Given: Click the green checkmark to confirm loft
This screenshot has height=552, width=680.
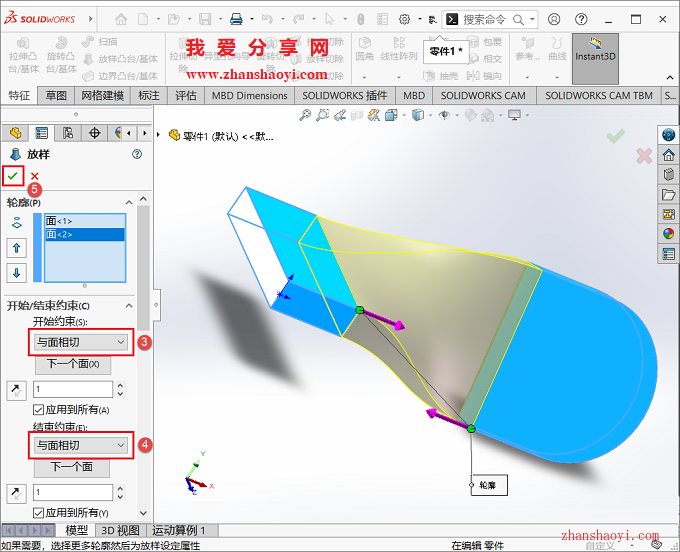Looking at the screenshot, I should point(13,176).
